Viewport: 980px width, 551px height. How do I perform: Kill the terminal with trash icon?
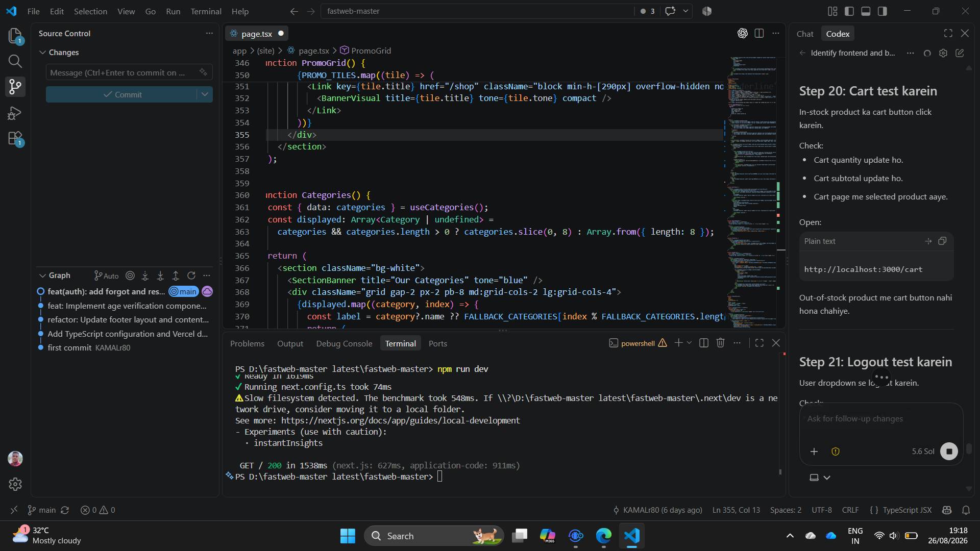pos(720,343)
